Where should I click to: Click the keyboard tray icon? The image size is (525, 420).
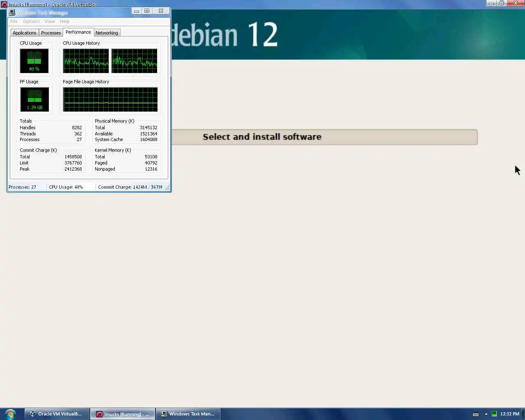476,414
